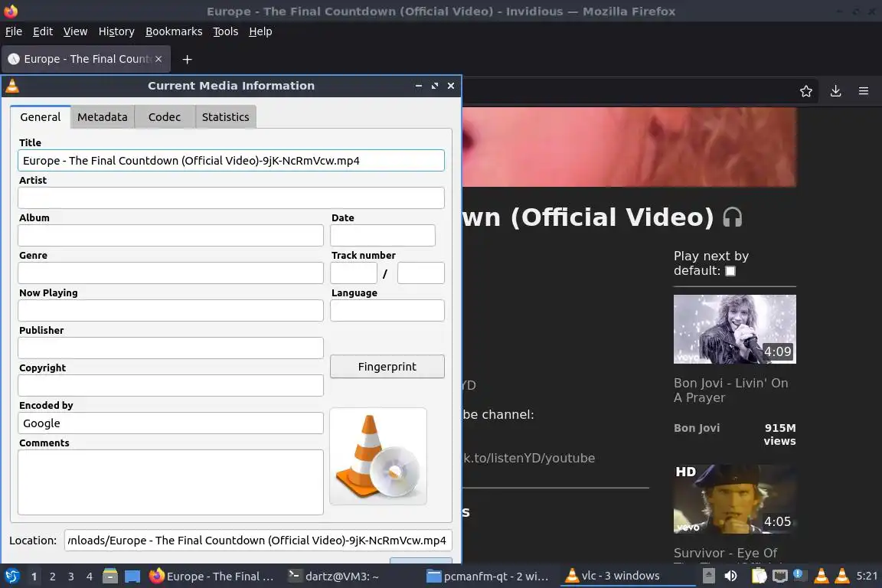The image size is (882, 588).
Task: Switch to the Codec tab
Action: click(x=165, y=117)
